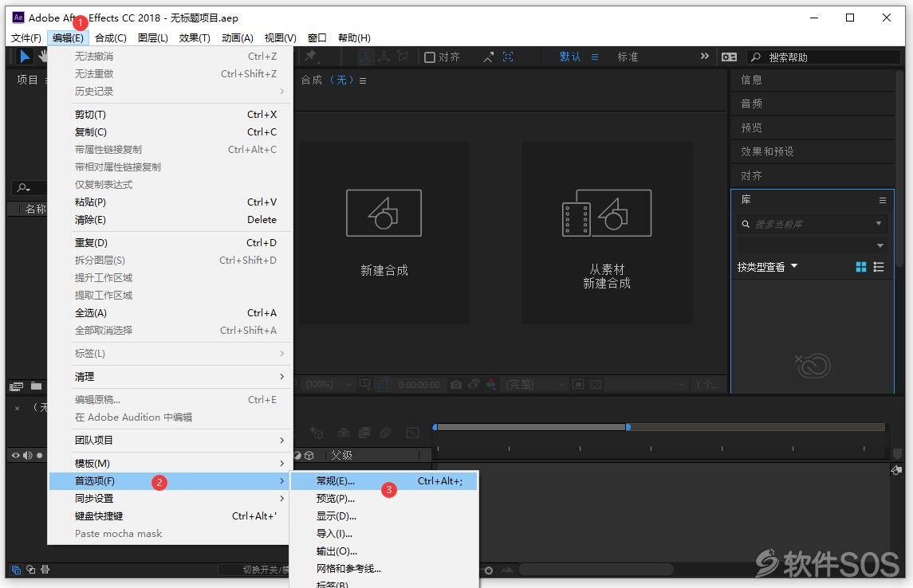Open the 帮助(H) menu
The width and height of the screenshot is (913, 588).
354,37
